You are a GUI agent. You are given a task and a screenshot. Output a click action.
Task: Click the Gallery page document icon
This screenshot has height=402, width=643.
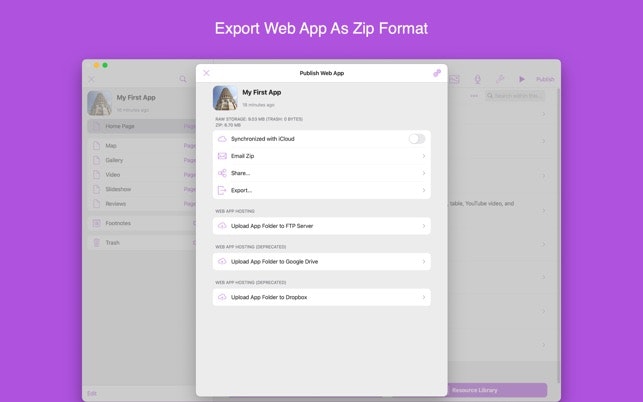pos(96,160)
